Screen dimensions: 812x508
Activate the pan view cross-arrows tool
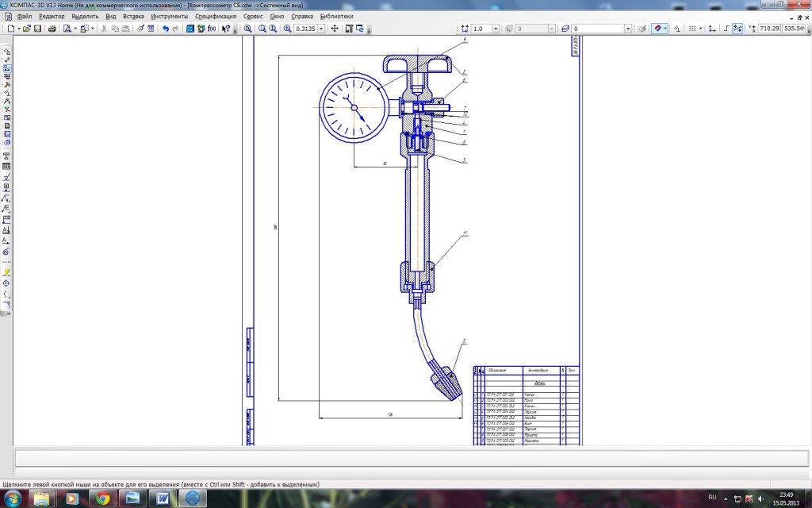(335, 29)
